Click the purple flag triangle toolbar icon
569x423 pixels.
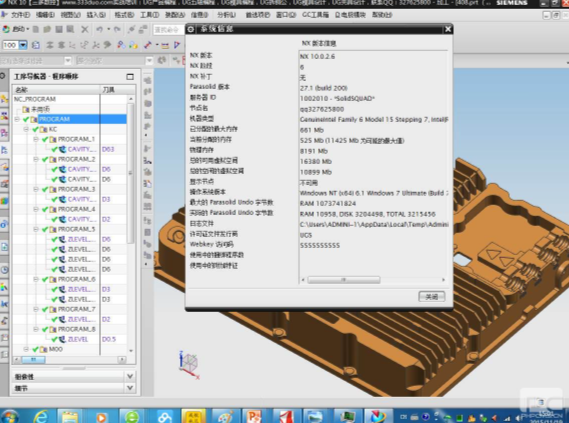177,45
